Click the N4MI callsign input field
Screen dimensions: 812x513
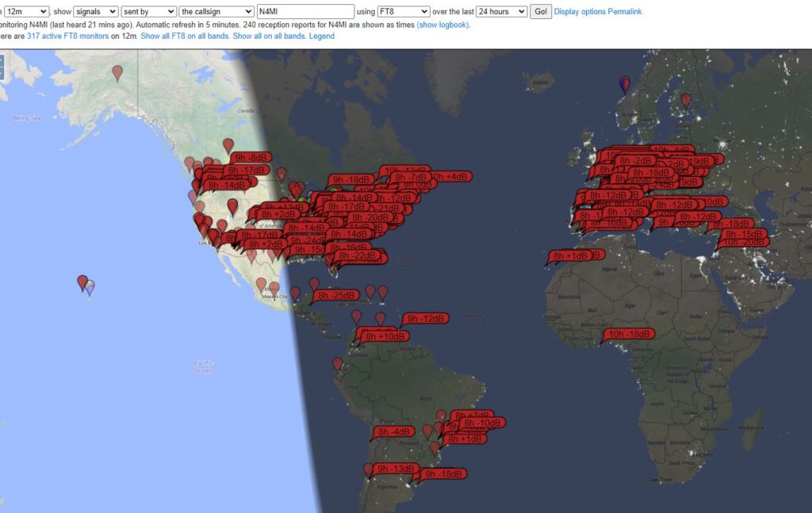306,12
